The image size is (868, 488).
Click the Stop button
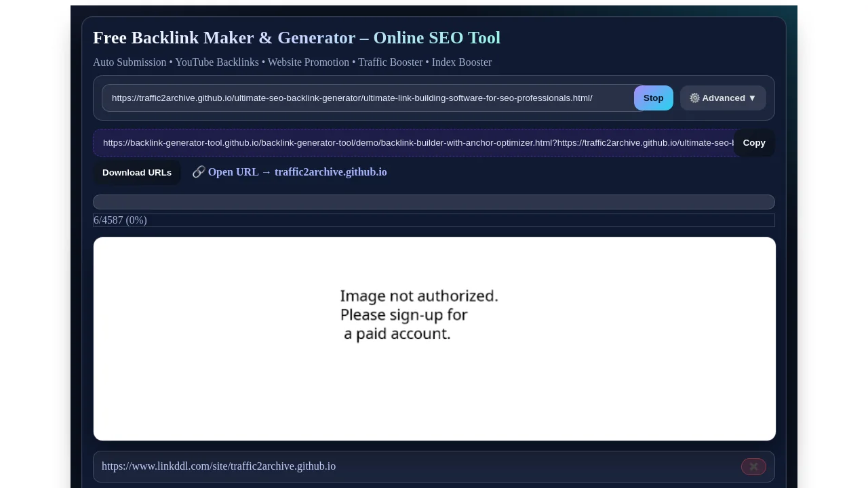tap(653, 98)
